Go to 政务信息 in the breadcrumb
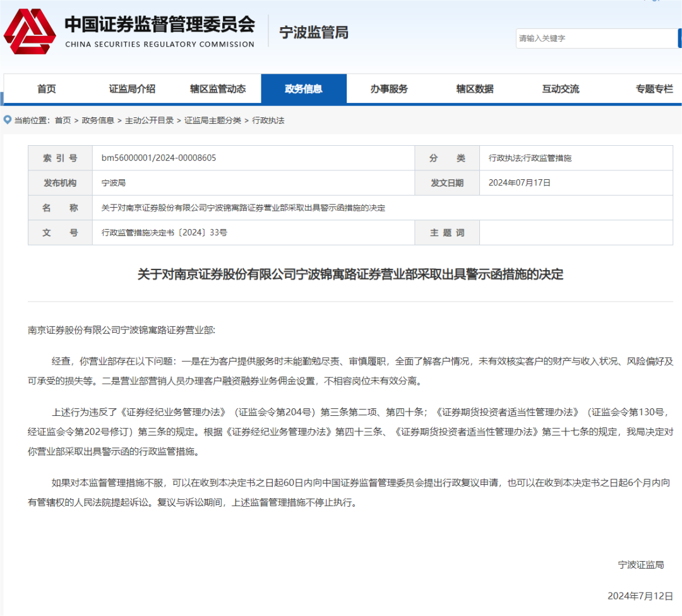 pos(98,121)
